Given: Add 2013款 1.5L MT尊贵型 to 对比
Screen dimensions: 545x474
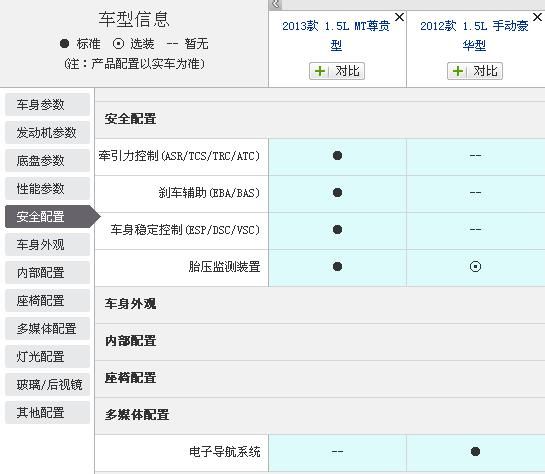Looking at the screenshot, I should (x=337, y=71).
